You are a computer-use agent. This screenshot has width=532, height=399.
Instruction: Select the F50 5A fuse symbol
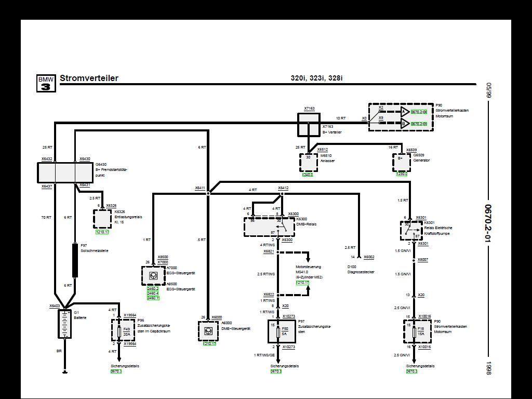pyautogui.click(x=278, y=331)
